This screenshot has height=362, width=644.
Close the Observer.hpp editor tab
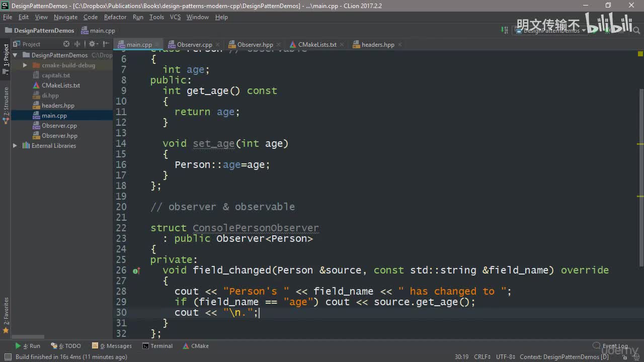278,45
